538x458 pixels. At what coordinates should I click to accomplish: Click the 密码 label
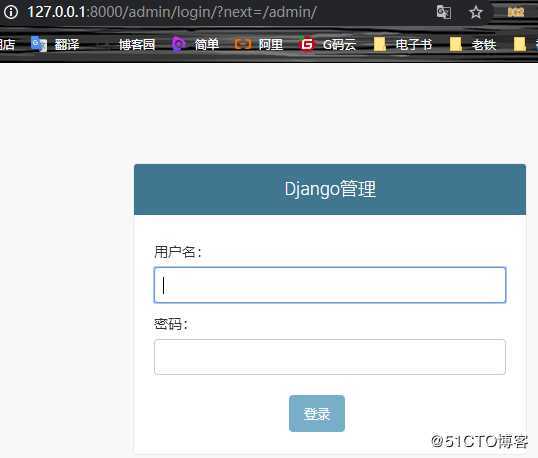(x=171, y=324)
